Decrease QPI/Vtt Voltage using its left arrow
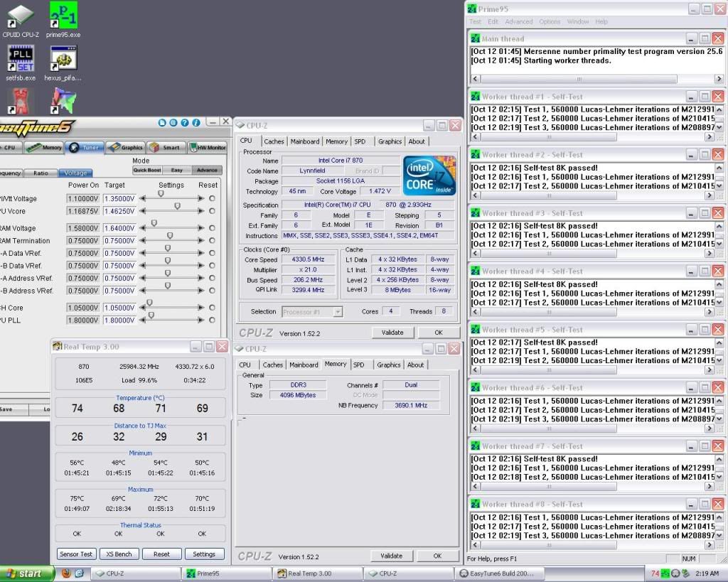The image size is (728, 582). [x=142, y=198]
